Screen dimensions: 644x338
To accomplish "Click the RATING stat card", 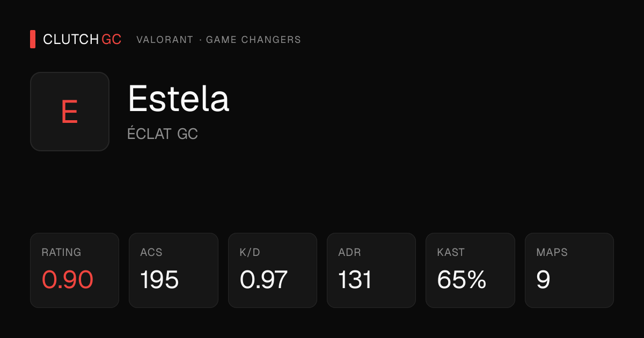I will tap(75, 270).
